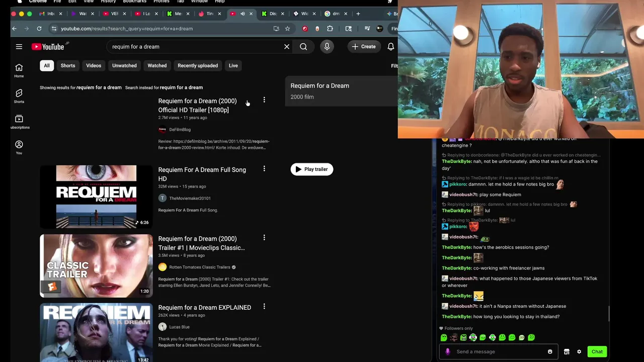Open chat settings gear
Image resolution: width=644 pixels, height=362 pixels.
(x=579, y=351)
